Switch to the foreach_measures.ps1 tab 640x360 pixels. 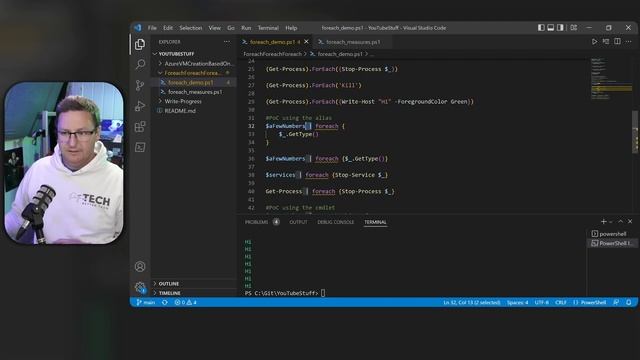[x=352, y=42]
